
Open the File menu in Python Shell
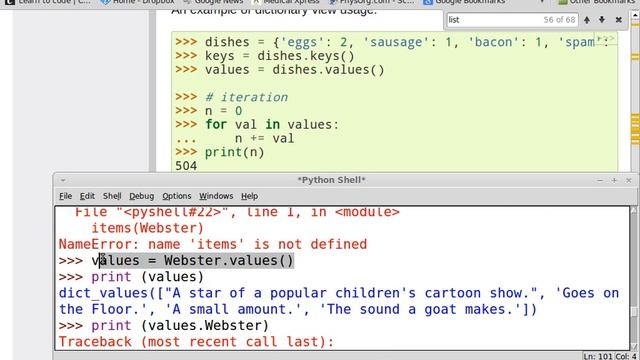coord(65,196)
